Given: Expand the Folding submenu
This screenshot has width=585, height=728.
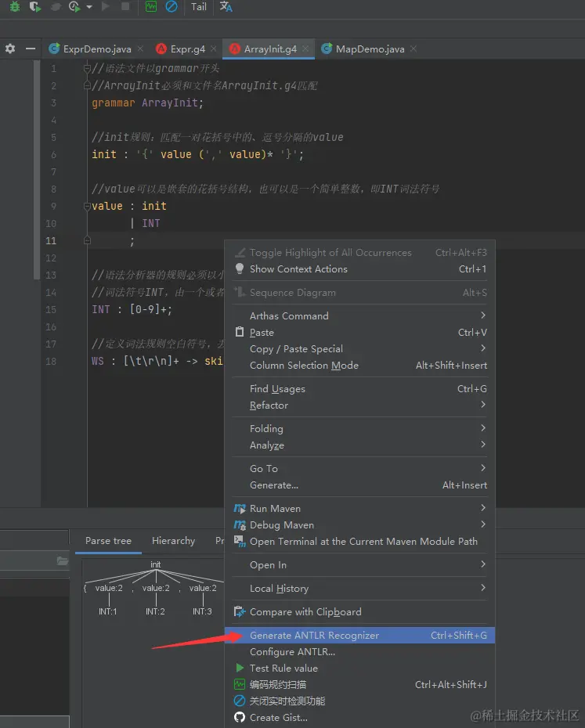Looking at the screenshot, I should tap(359, 428).
